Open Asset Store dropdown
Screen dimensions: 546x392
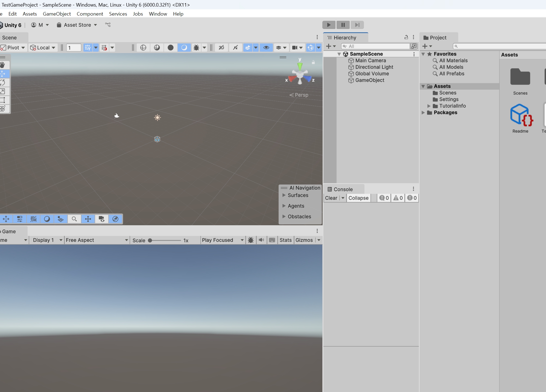tap(77, 25)
